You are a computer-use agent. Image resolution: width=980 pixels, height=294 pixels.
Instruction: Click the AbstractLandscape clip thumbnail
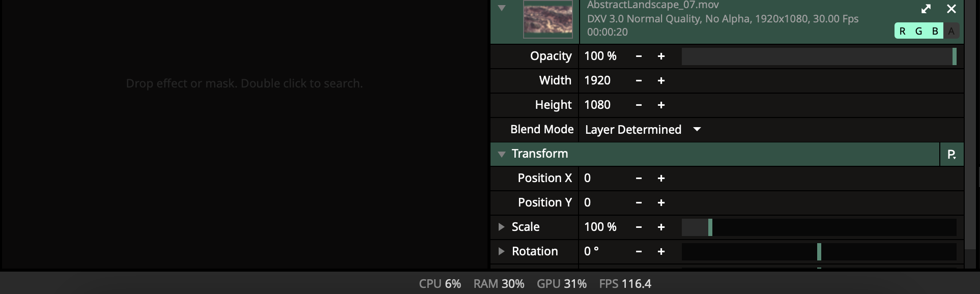548,19
